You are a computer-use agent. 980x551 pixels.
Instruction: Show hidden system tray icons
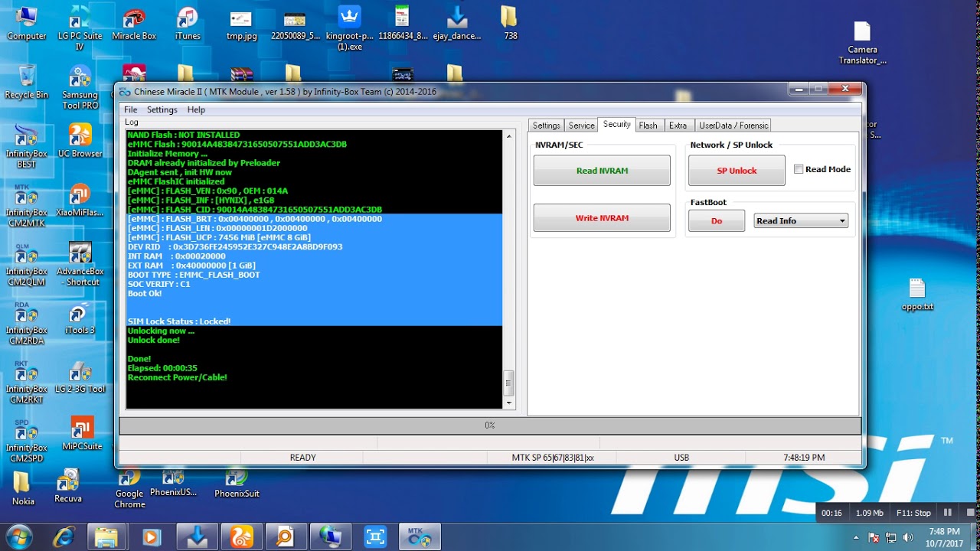tap(855, 537)
